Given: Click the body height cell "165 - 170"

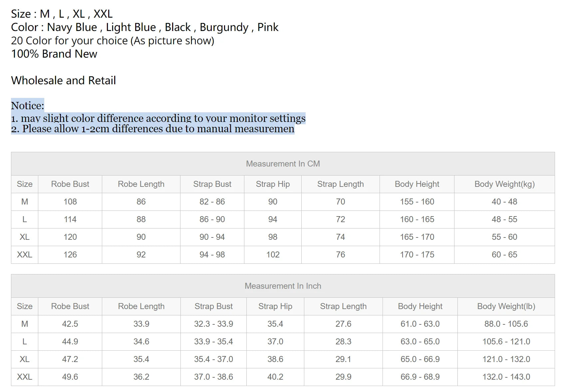Looking at the screenshot, I should (x=417, y=237).
